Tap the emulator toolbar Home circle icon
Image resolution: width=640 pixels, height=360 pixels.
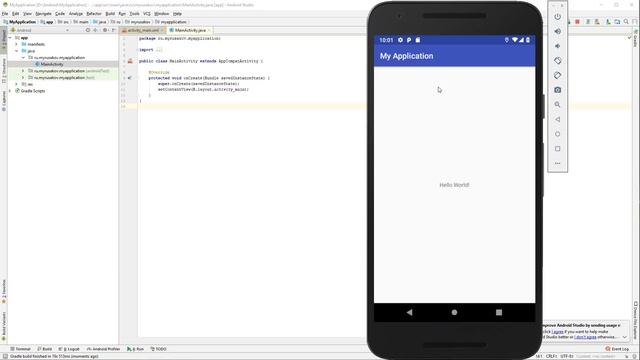tap(558, 134)
